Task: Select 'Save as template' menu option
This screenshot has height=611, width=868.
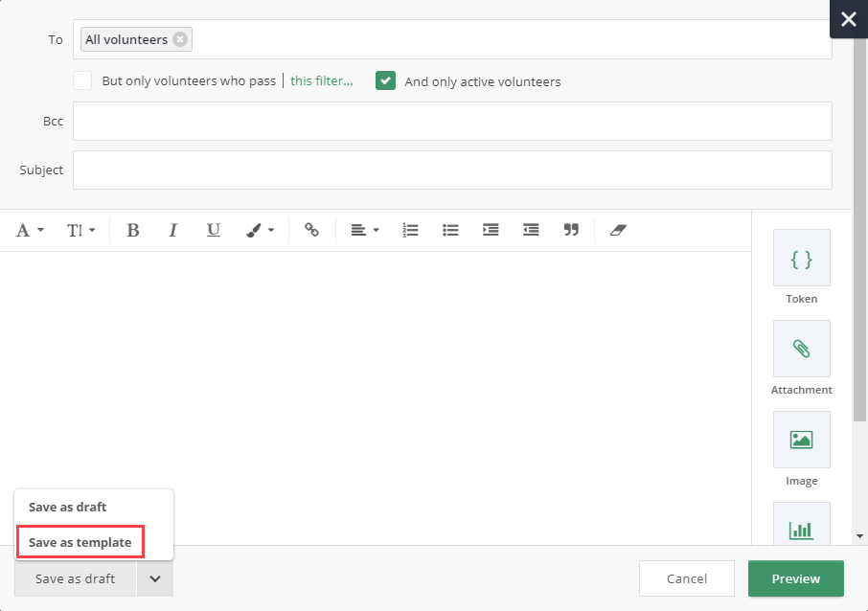Action: [x=80, y=542]
